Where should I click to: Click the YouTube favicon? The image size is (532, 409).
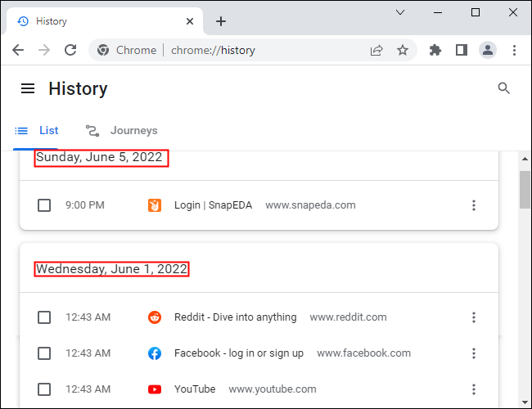tap(155, 389)
